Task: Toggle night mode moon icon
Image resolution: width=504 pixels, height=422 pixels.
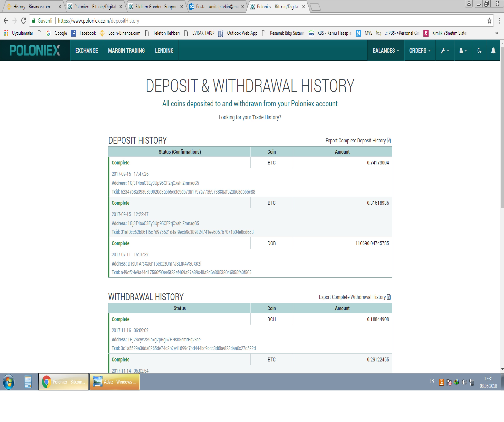Action: [x=479, y=50]
